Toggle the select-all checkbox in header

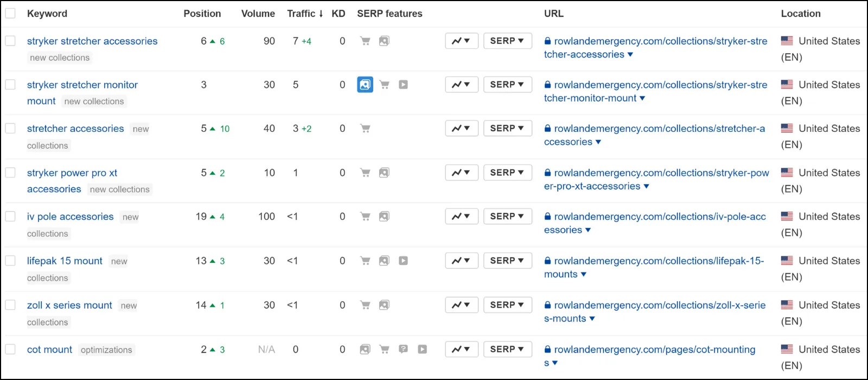10,14
